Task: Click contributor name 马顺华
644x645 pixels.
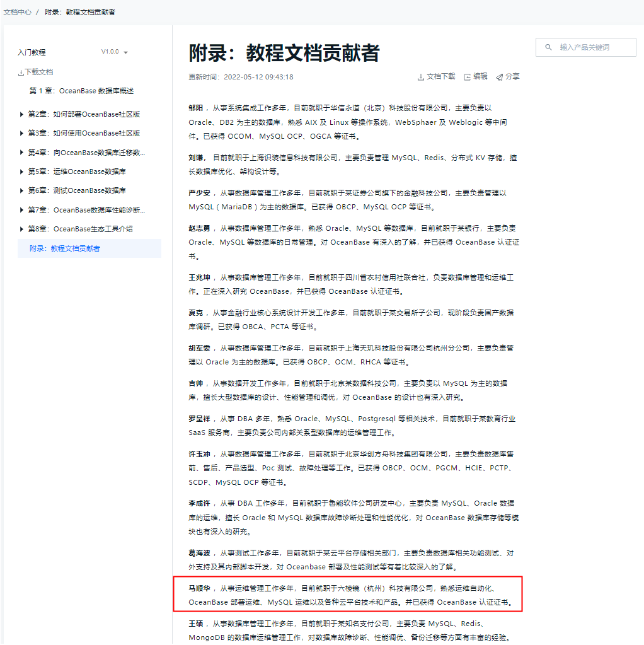Action: click(x=200, y=588)
